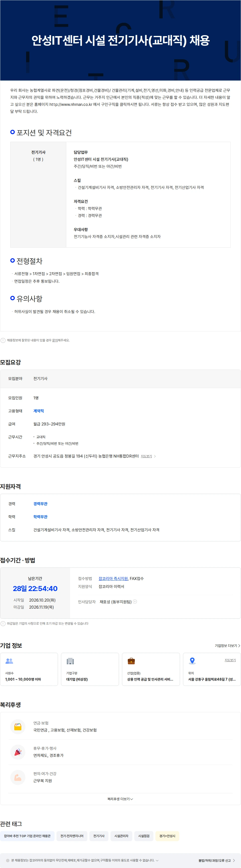Select the 시설관리자 tag
This screenshot has width=241, height=868.
(121, 836)
